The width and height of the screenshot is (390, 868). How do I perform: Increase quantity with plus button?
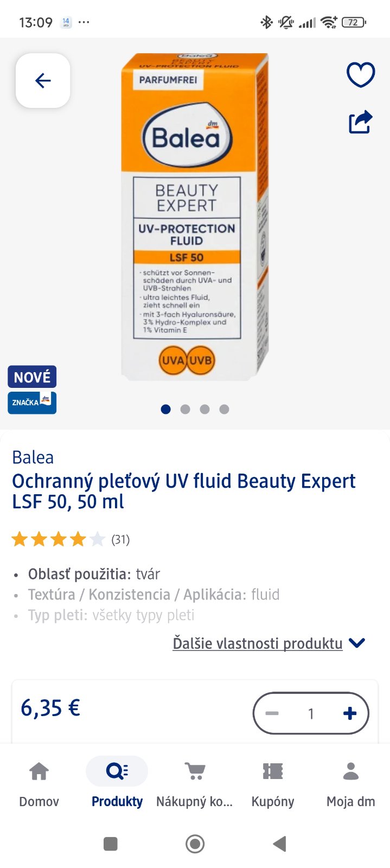tap(350, 713)
